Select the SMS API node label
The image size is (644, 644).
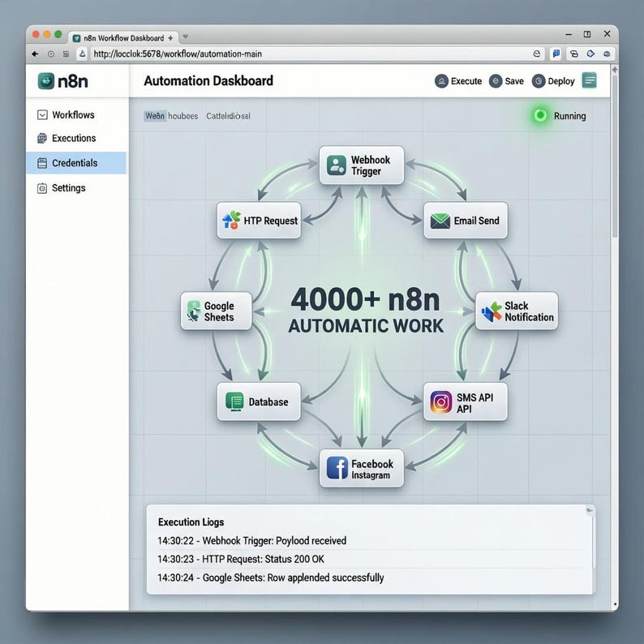pyautogui.click(x=474, y=403)
